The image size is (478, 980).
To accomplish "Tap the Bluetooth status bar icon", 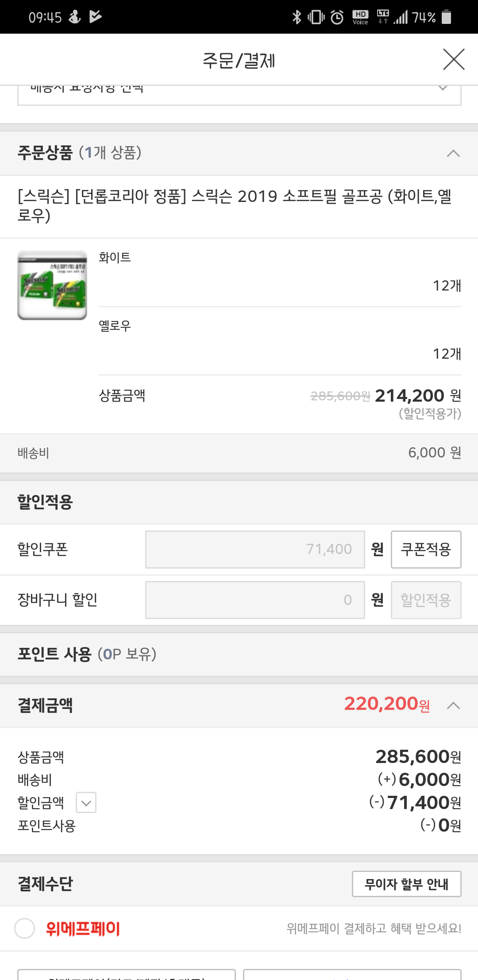I will 297,17.
